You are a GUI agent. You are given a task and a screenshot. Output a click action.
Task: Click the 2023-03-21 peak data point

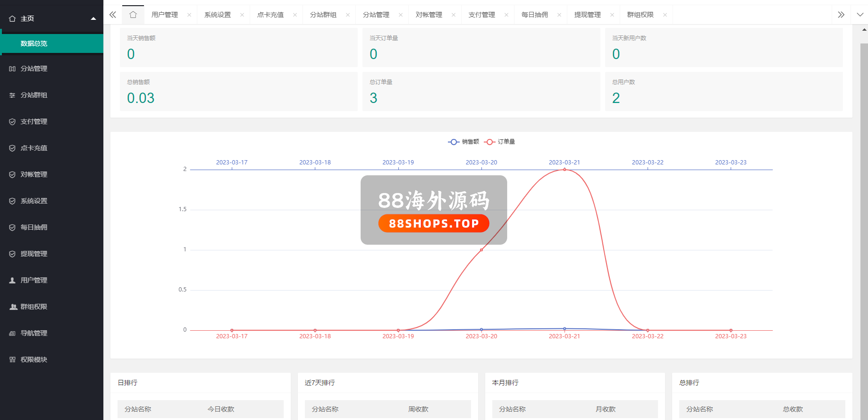coord(565,170)
